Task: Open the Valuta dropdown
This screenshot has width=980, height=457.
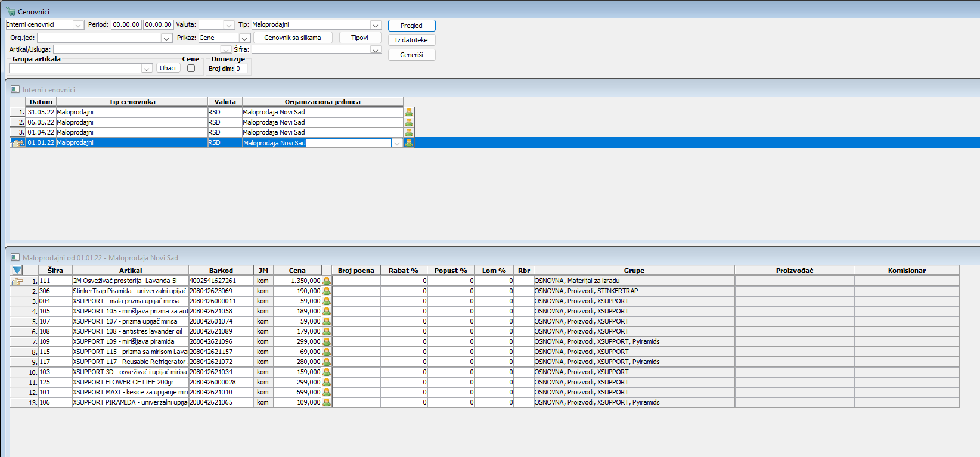Action: click(229, 25)
